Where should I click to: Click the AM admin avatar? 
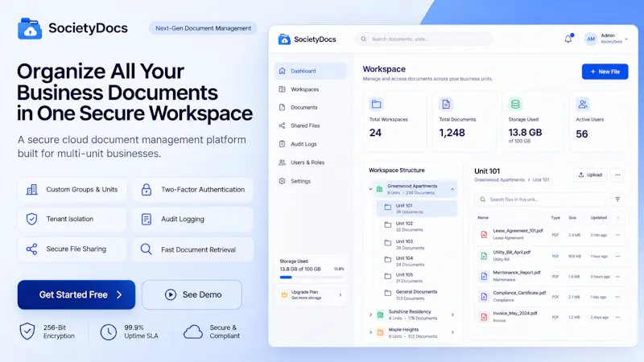coord(591,39)
